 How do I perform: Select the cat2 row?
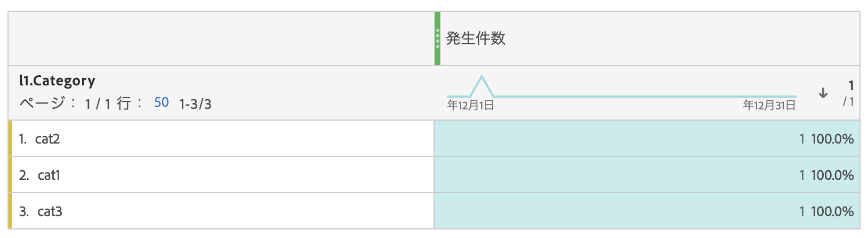click(221, 139)
